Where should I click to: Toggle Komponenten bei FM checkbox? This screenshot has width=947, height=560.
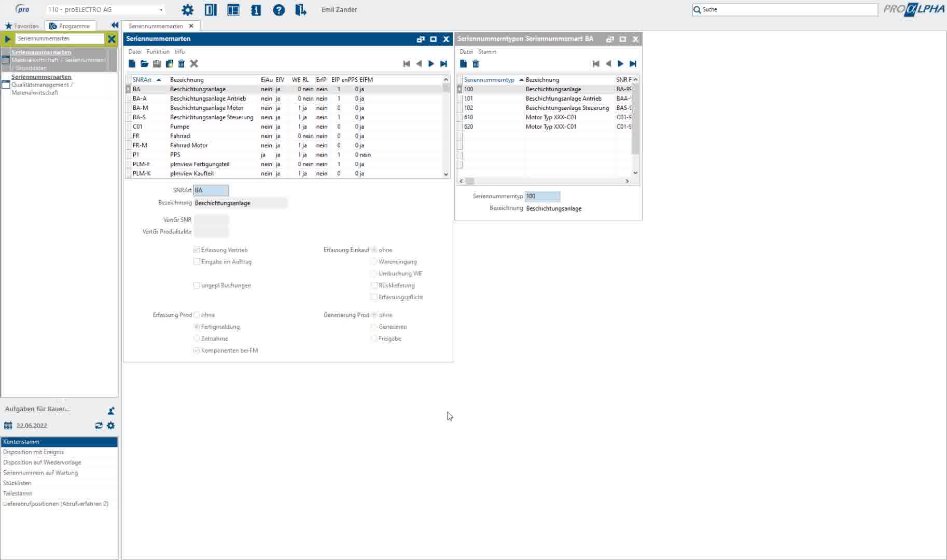click(197, 351)
